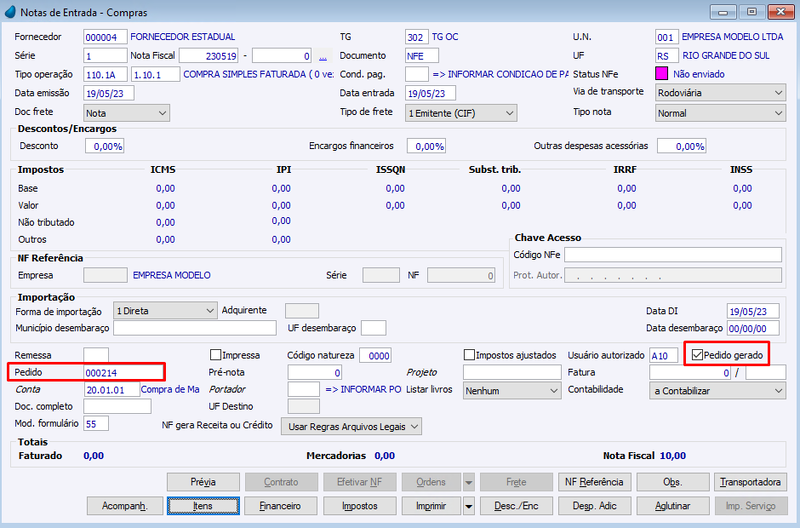Click the Mod. formulário field 55
Viewport: 800px width, 528px height.
point(96,423)
